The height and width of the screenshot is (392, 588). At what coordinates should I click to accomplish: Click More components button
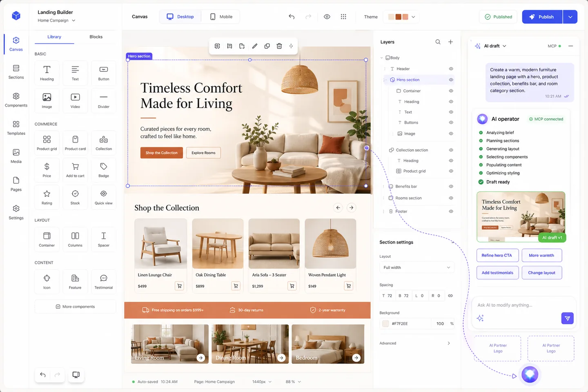(x=75, y=307)
